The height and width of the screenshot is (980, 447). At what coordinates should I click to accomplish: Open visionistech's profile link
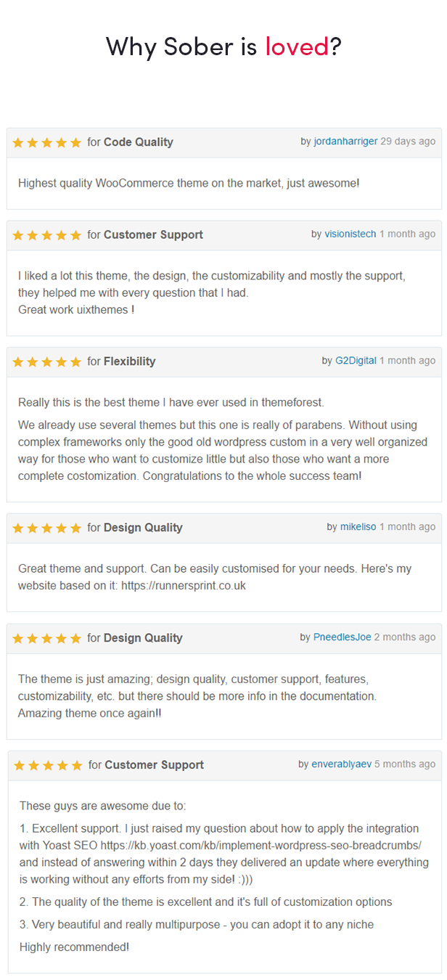(x=350, y=234)
